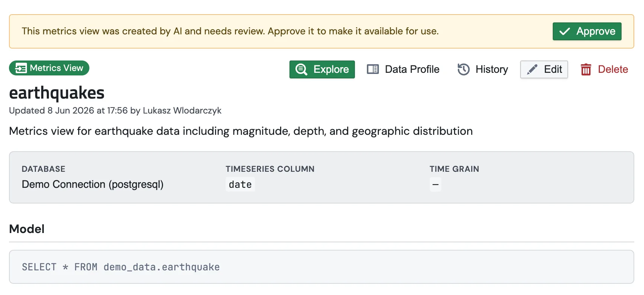Click the Metrics View badge icon

(21, 68)
